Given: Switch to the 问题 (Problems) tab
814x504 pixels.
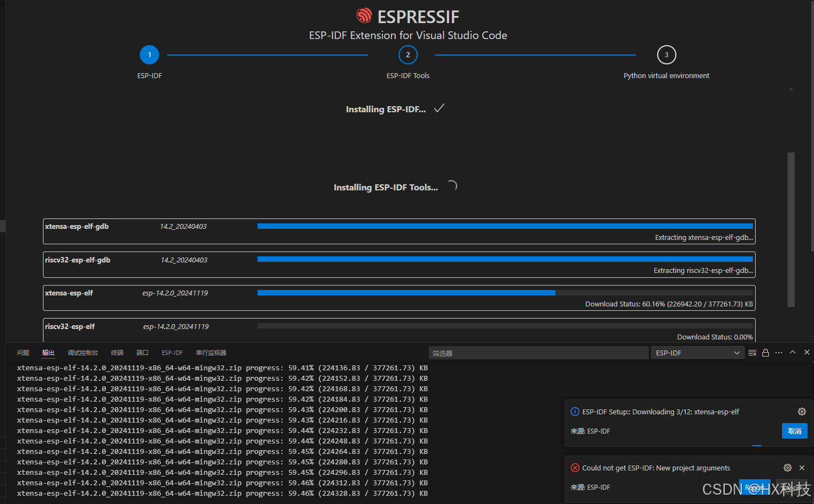Looking at the screenshot, I should click(23, 353).
